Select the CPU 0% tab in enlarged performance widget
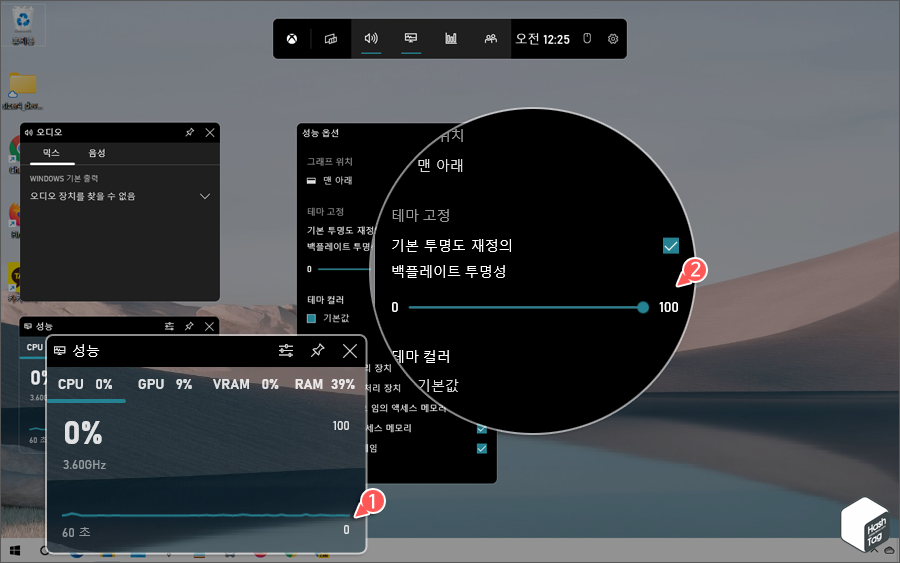 coord(85,384)
